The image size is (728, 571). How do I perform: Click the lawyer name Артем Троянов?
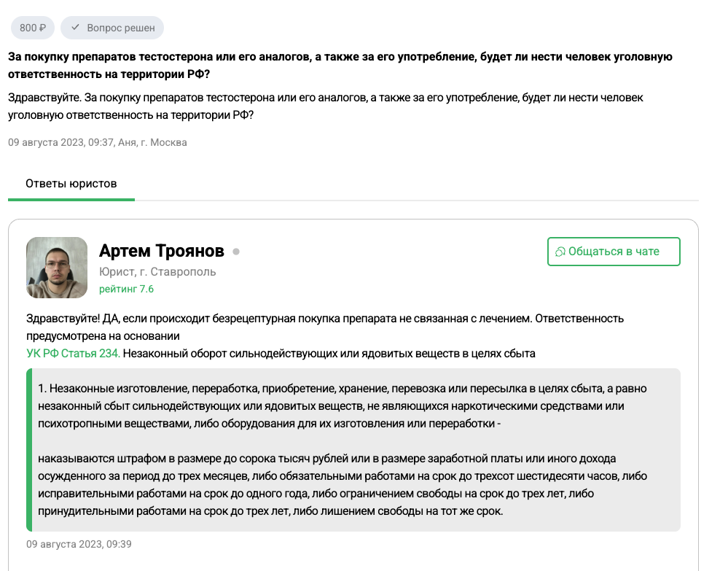pos(162,251)
